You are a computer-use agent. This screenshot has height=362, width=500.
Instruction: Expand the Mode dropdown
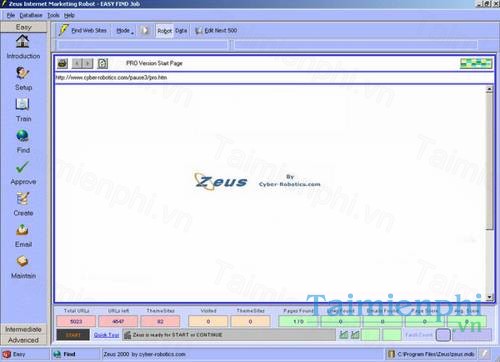click(x=125, y=31)
